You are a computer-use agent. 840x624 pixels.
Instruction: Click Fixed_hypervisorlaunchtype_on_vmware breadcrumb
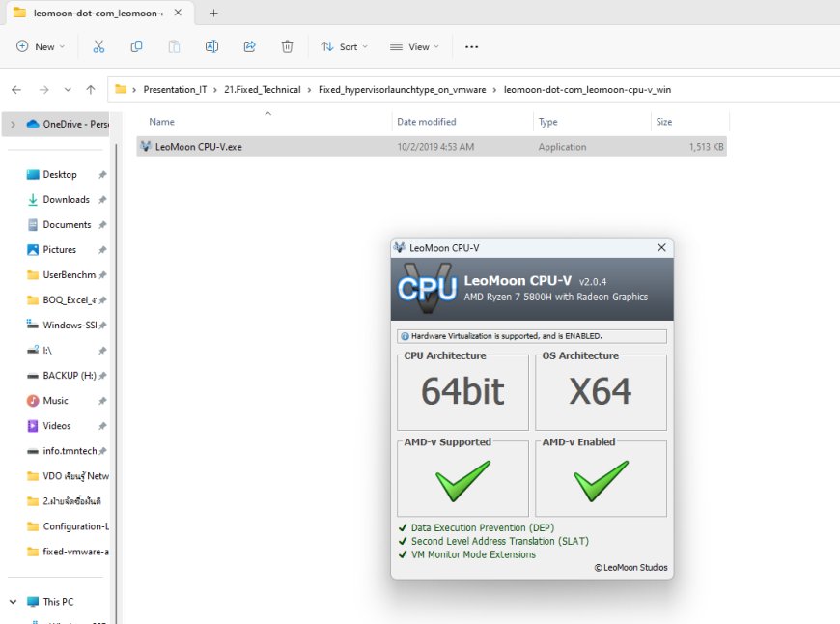pos(403,90)
